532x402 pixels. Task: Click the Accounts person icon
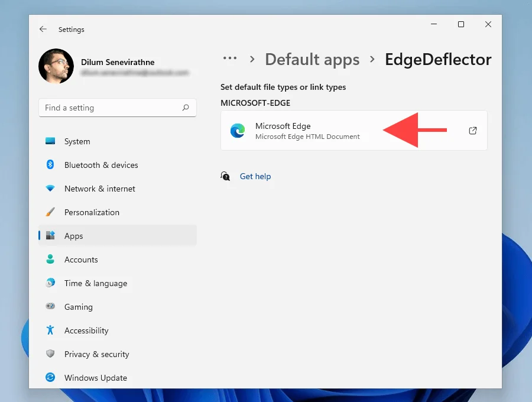pos(50,259)
